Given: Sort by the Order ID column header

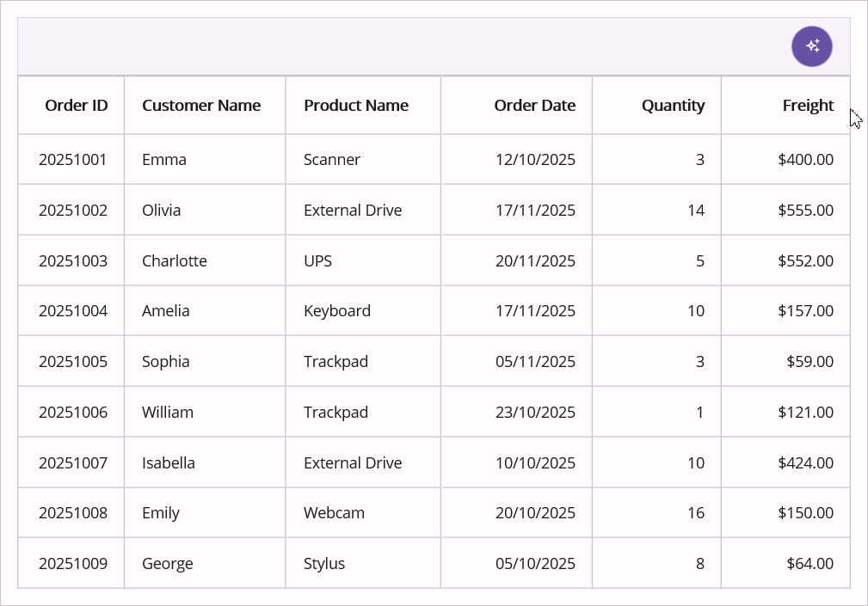Looking at the screenshot, I should (x=77, y=106).
